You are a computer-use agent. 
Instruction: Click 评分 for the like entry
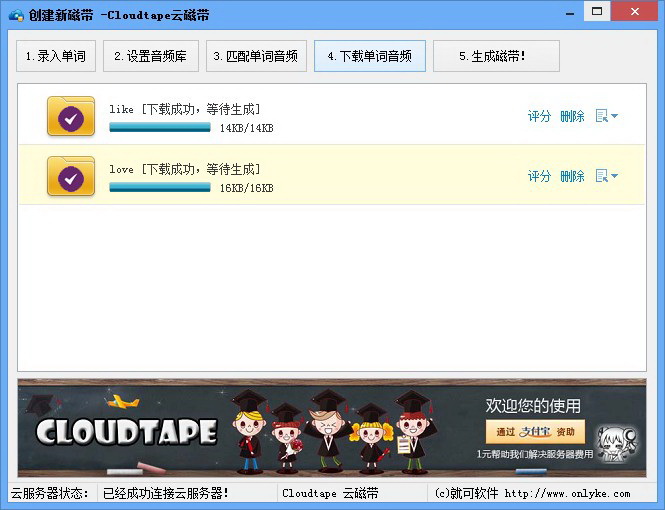point(539,116)
